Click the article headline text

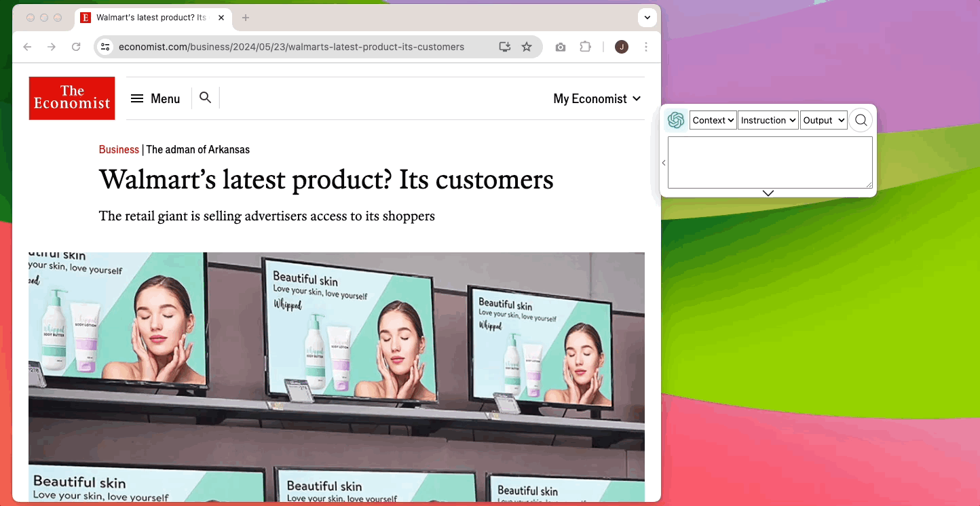[326, 180]
